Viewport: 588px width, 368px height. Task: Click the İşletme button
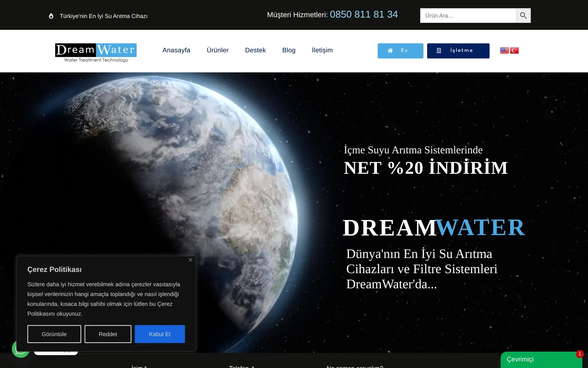pyautogui.click(x=458, y=51)
